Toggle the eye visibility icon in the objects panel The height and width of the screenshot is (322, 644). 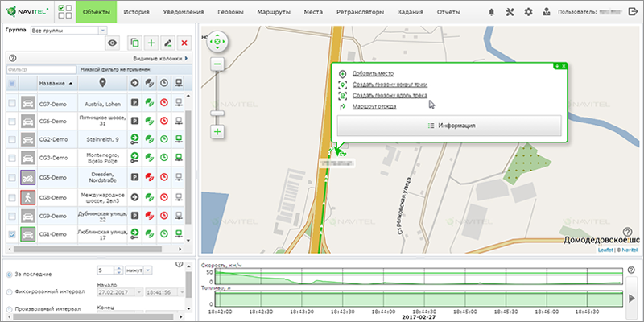[113, 43]
